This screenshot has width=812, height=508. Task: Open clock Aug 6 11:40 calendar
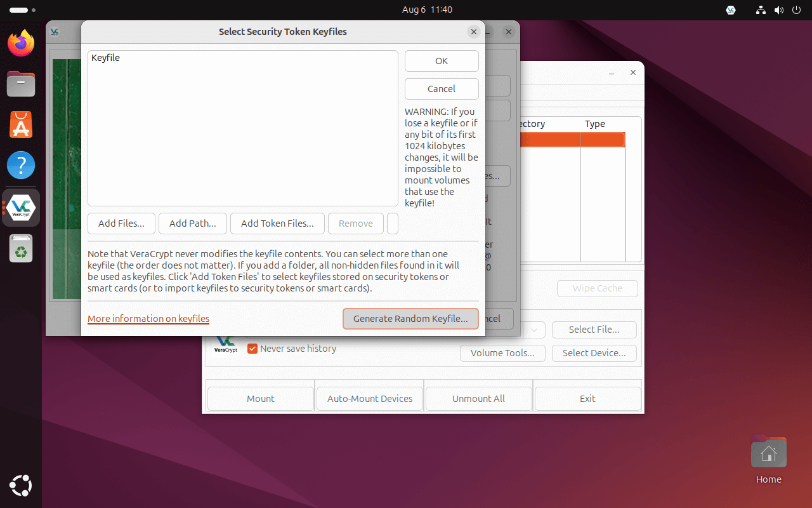point(427,10)
